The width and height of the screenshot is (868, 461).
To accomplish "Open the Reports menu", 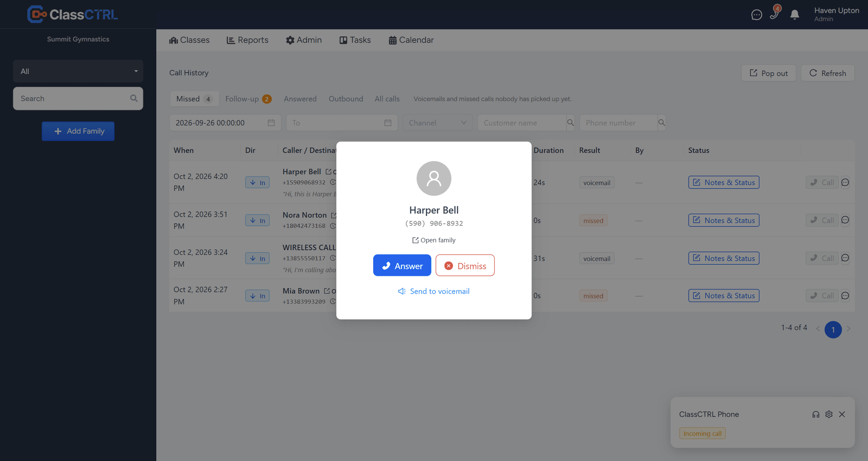I will click(x=247, y=40).
